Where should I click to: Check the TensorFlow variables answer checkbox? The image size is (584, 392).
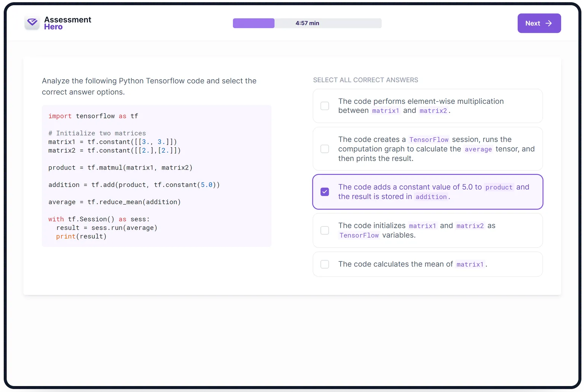point(325,230)
